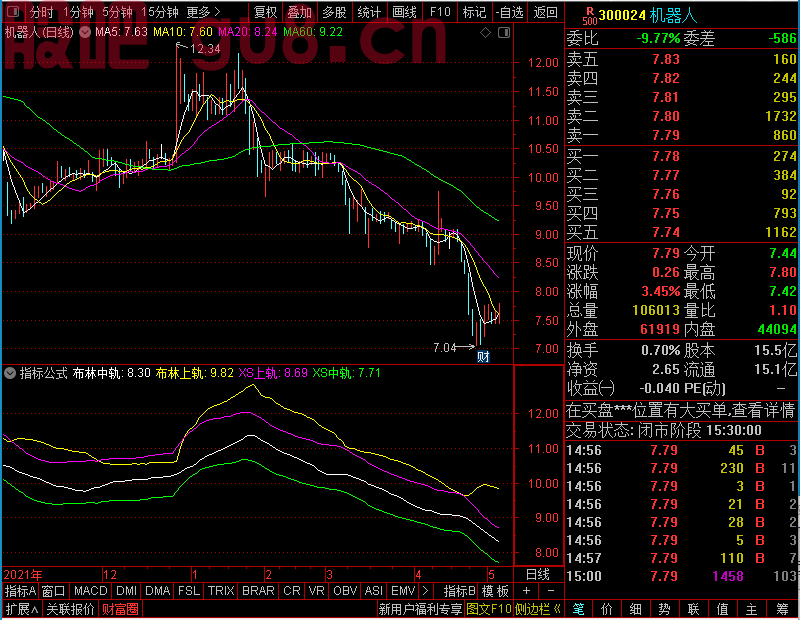Click the 15:00 trade row with volume 1458
The height and width of the screenshot is (620, 800).
point(681,576)
